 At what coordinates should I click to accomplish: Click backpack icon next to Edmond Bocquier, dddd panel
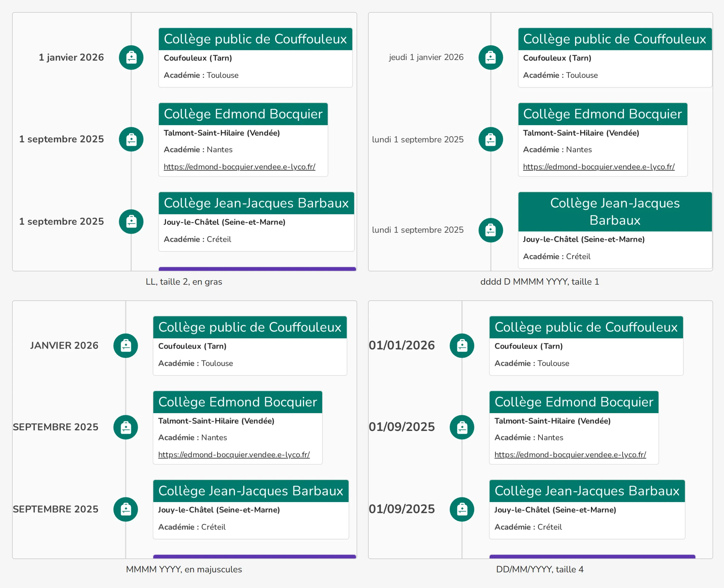click(x=491, y=139)
